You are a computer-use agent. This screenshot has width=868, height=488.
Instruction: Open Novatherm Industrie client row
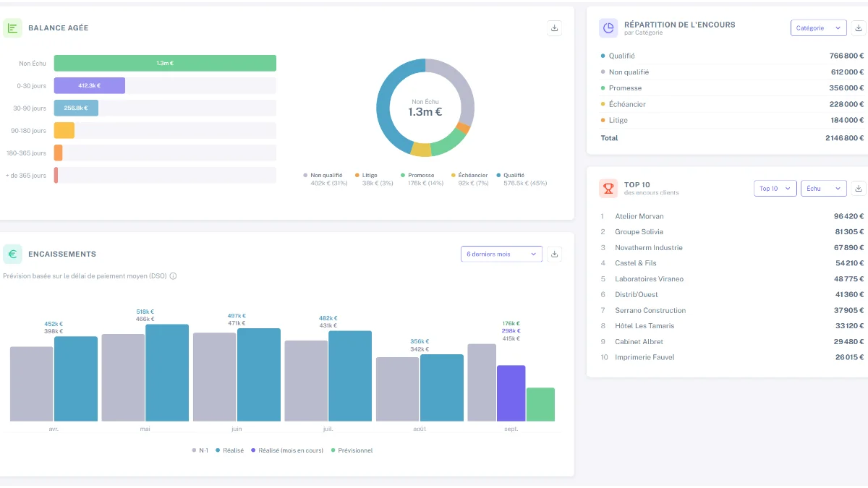pos(732,247)
